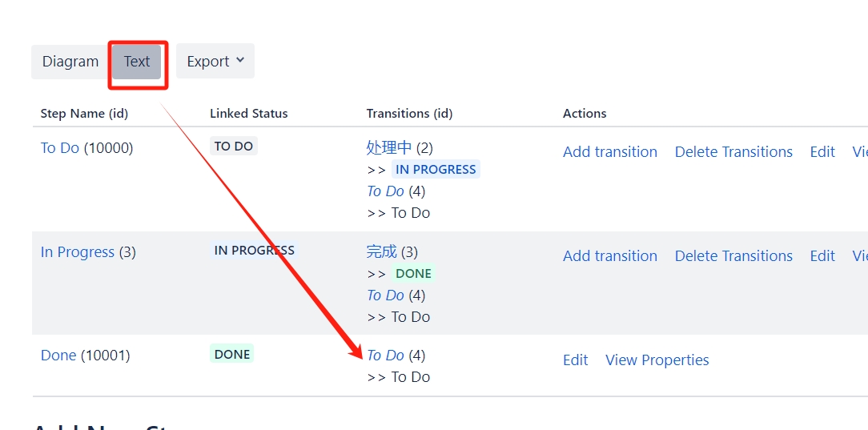This screenshot has width=868, height=430.
Task: Switch to the Diagram view
Action: coord(70,62)
